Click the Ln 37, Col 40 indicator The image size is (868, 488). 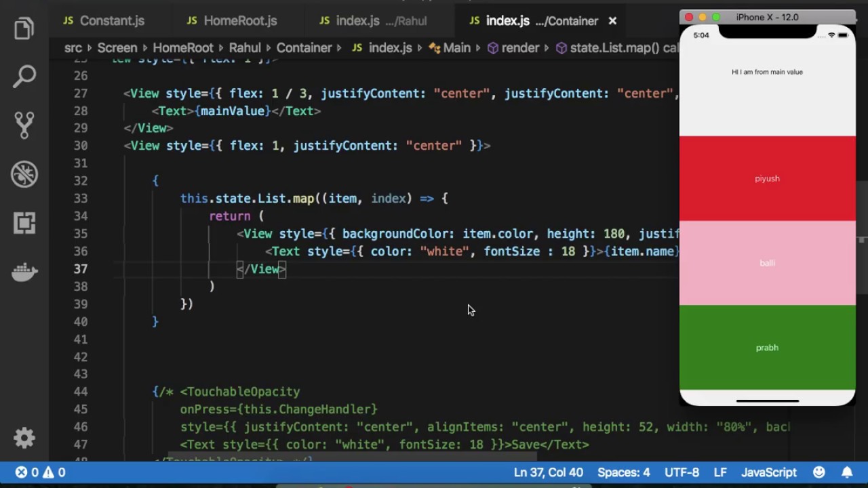(548, 472)
